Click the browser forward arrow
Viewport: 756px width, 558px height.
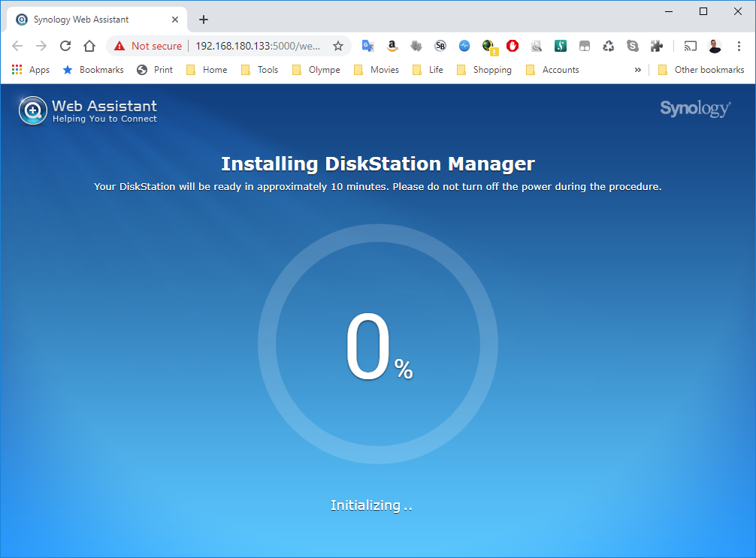[41, 46]
